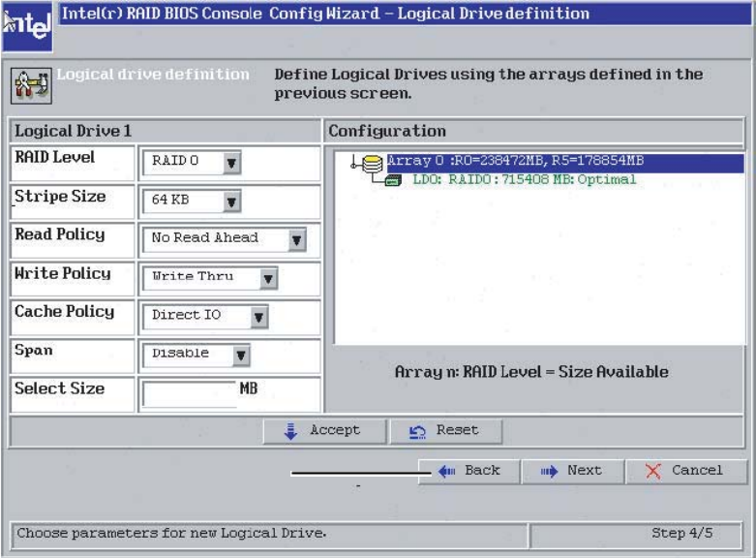Click the left arrow icon on Back
This screenshot has height=558, width=756.
point(446,471)
